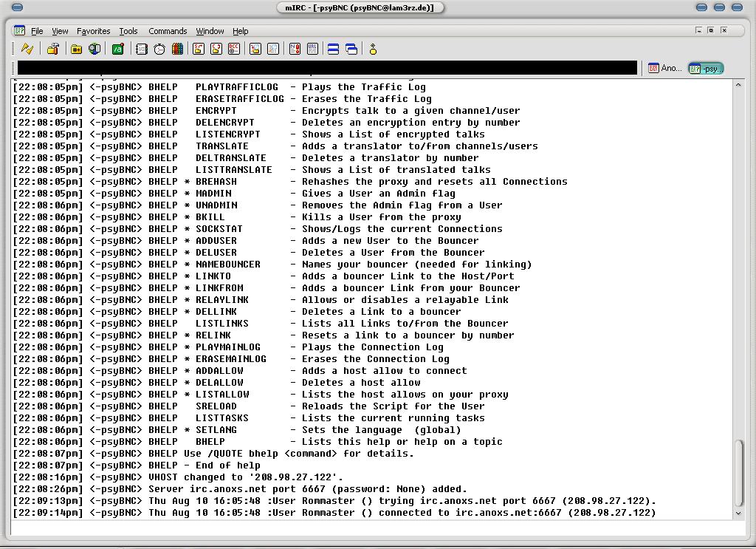Open the View menu

[x=60, y=31]
